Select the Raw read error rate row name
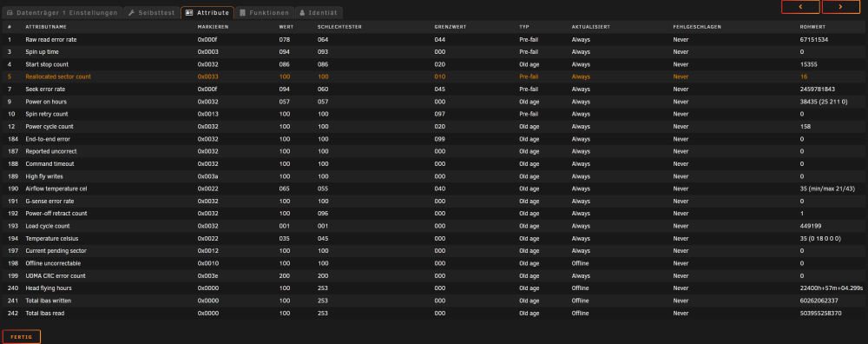The height and width of the screenshot is (344, 868). tap(51, 39)
